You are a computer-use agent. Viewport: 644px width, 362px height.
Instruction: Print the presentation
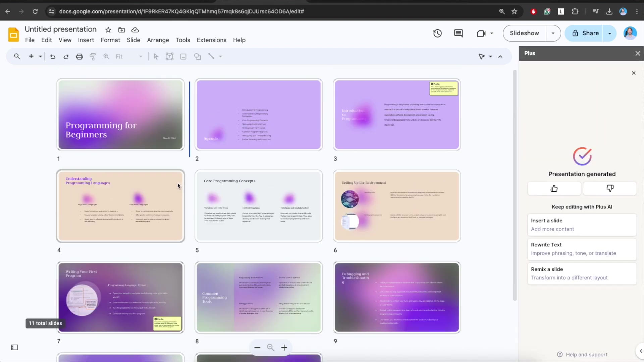click(x=79, y=56)
